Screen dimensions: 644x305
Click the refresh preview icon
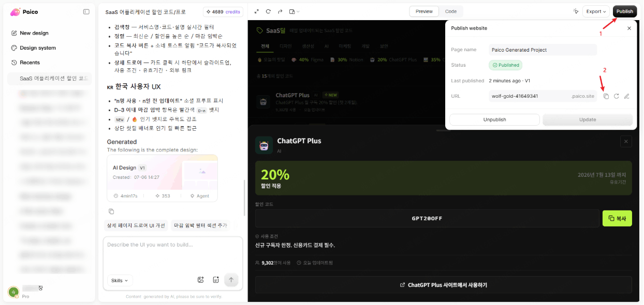[x=268, y=11]
